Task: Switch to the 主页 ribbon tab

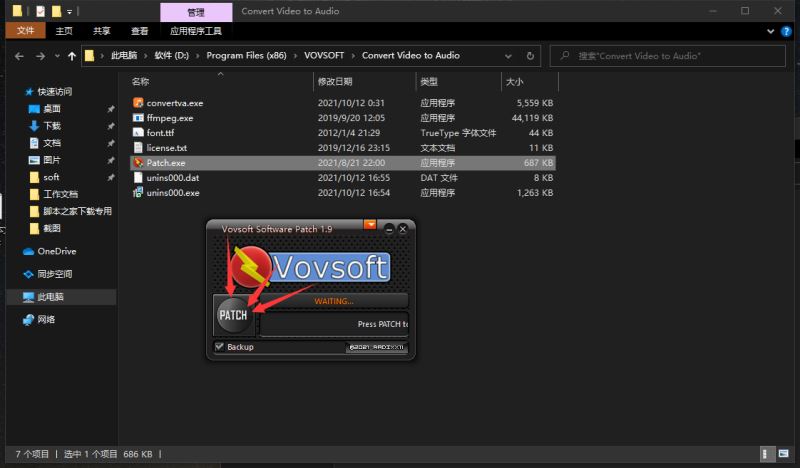Action: (64, 31)
